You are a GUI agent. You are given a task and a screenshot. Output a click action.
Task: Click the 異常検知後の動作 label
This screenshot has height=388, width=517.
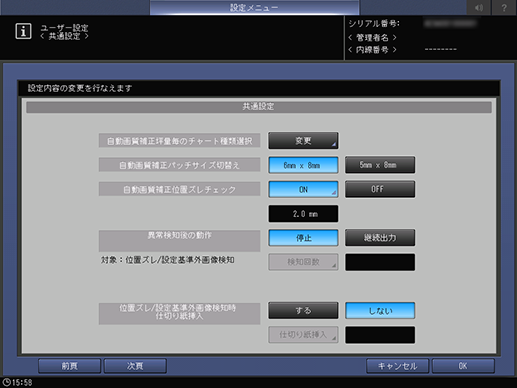coord(179,240)
